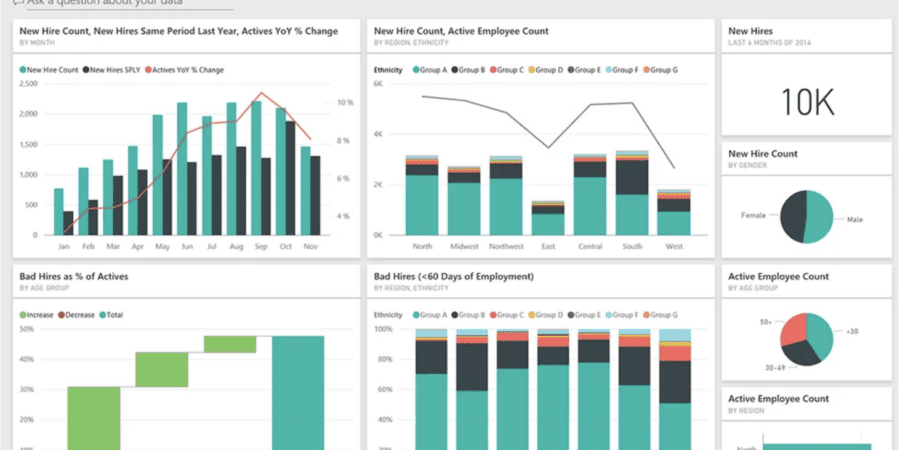Screen dimensions: 900x450
Task: Select the Male slice of gender pie
Action: [820, 217]
